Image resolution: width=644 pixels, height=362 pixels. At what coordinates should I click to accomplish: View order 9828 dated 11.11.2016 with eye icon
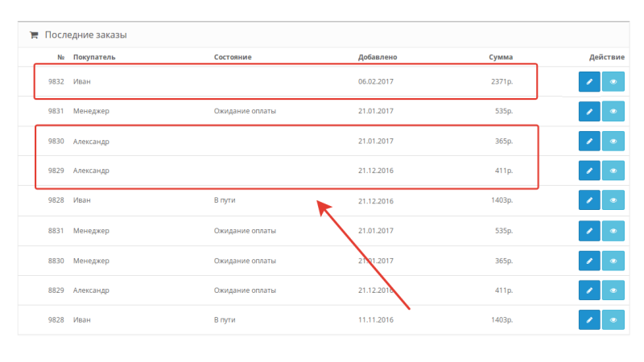click(x=613, y=319)
